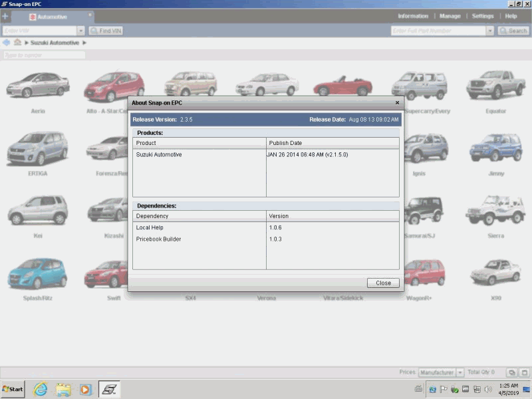Launch Internet Explorer from taskbar
This screenshot has height=399, width=532.
click(40, 389)
